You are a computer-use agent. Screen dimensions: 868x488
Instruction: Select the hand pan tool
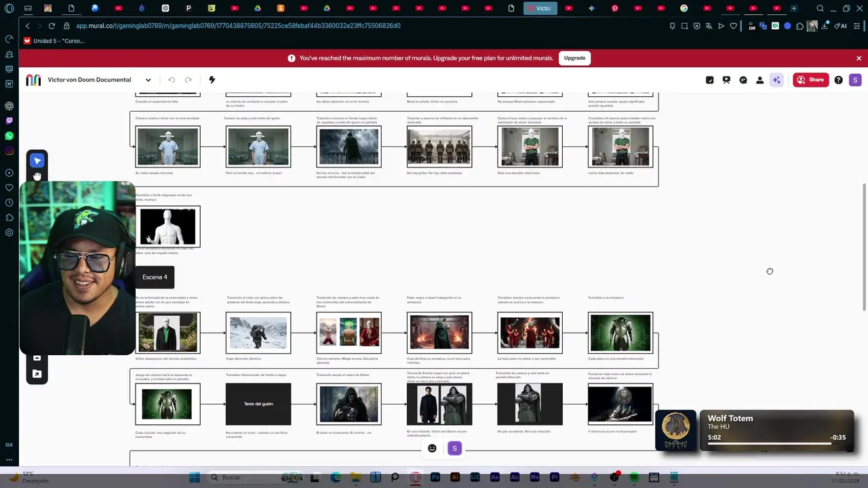pyautogui.click(x=37, y=176)
